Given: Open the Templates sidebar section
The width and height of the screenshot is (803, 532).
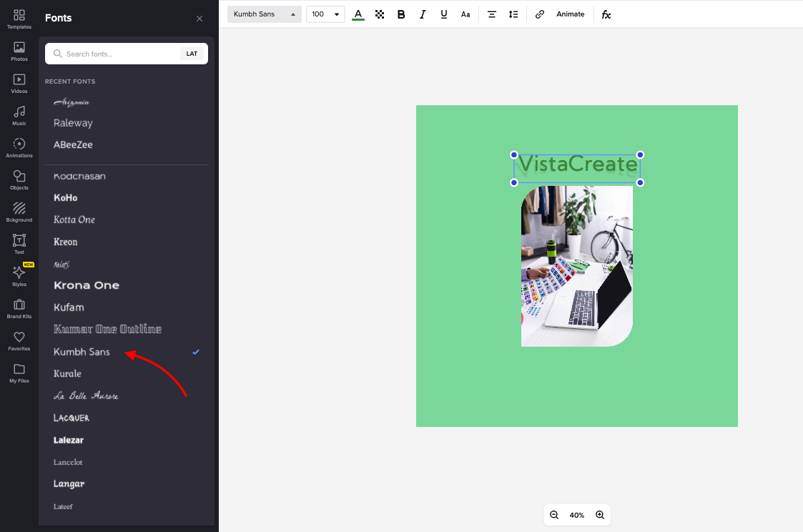Looking at the screenshot, I should (x=19, y=19).
